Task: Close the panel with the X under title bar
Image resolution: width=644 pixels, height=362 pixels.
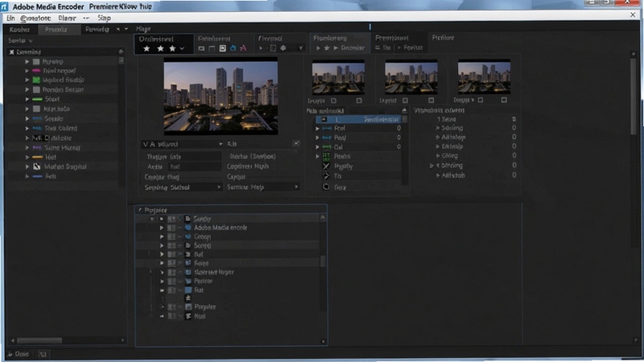Action: click(x=633, y=14)
